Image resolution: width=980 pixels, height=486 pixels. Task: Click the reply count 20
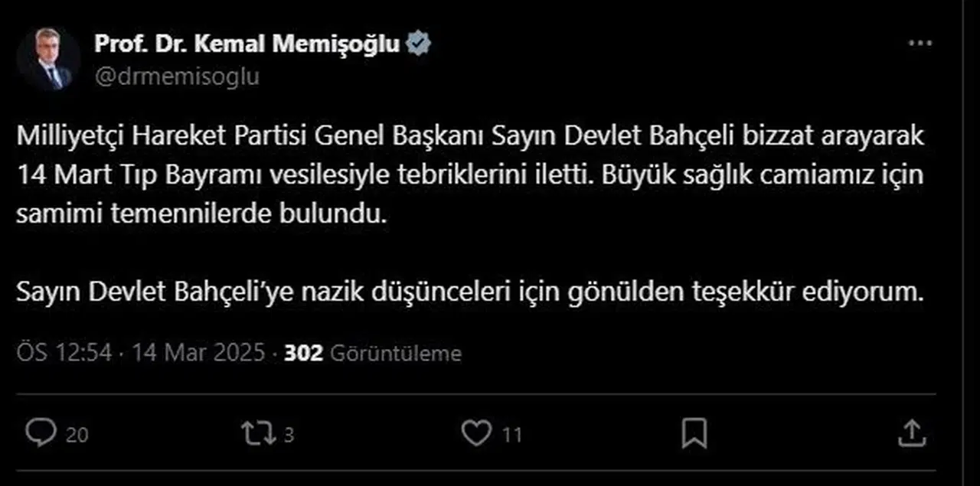(77, 435)
